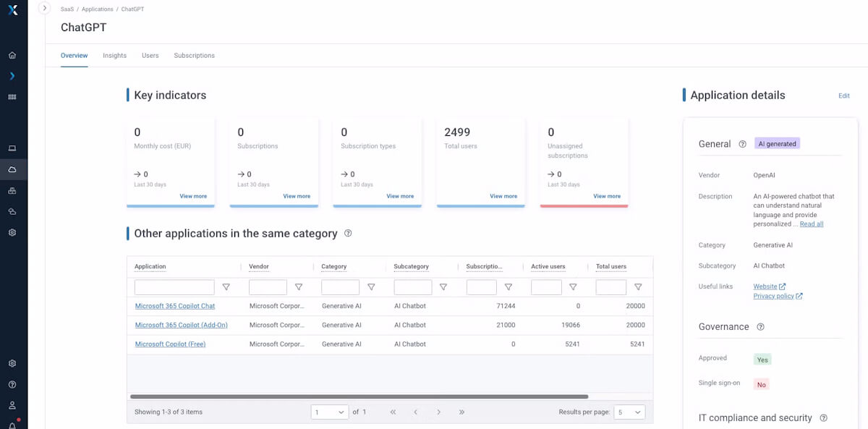Open the filter icon for the Vendor column
This screenshot has height=429, width=868.
point(299,287)
